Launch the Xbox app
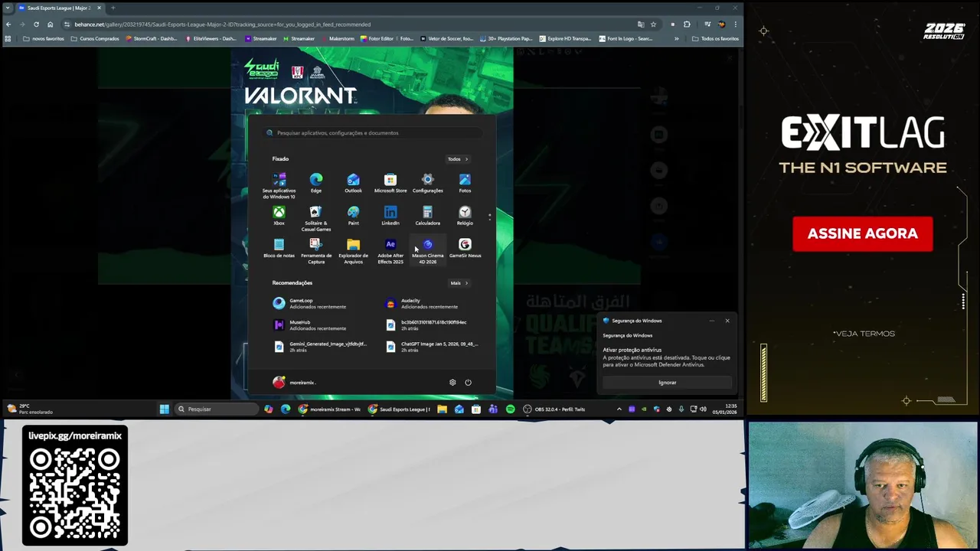The height and width of the screenshot is (551, 980). (279, 216)
